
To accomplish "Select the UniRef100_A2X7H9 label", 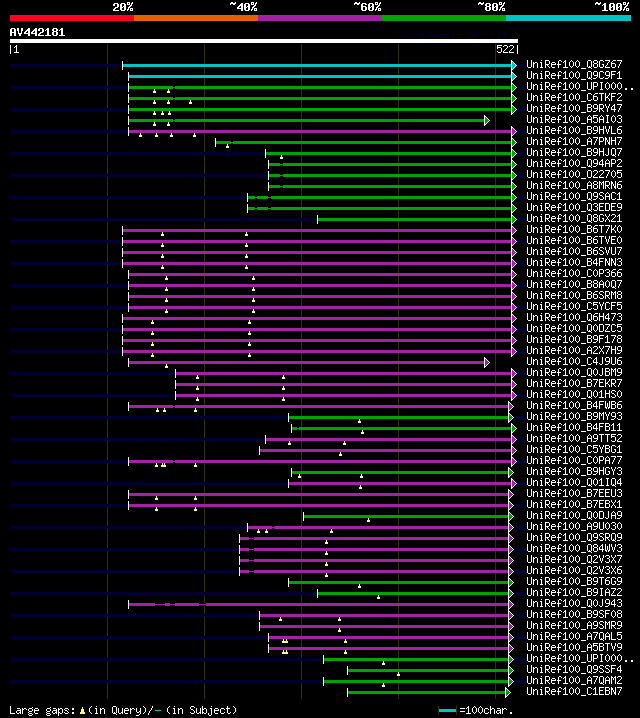I will tap(574, 350).
